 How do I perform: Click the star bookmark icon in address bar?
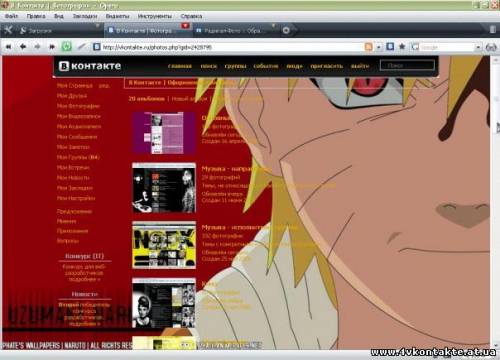(x=402, y=46)
